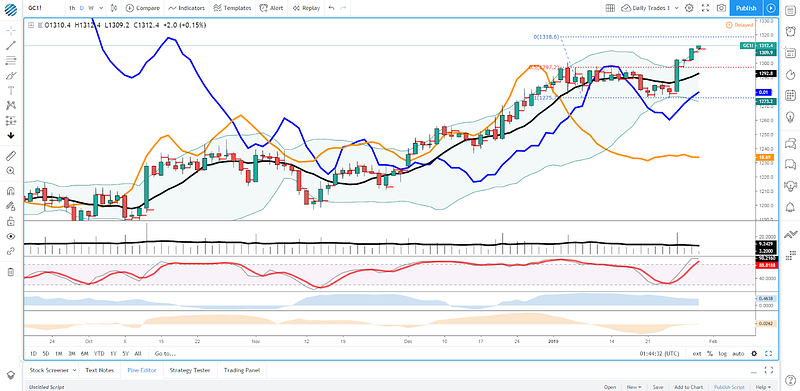Screen dimensions: 800x391
Task: Activate the magnet mode icon
Action: click(11, 191)
